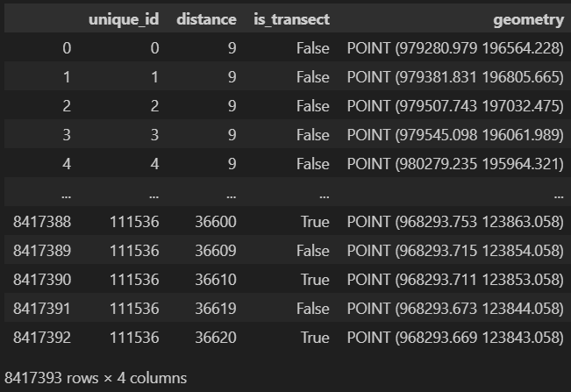Click geometry POINT (979280.979 196564.228)
The width and height of the screenshot is (571, 392).
click(x=454, y=48)
